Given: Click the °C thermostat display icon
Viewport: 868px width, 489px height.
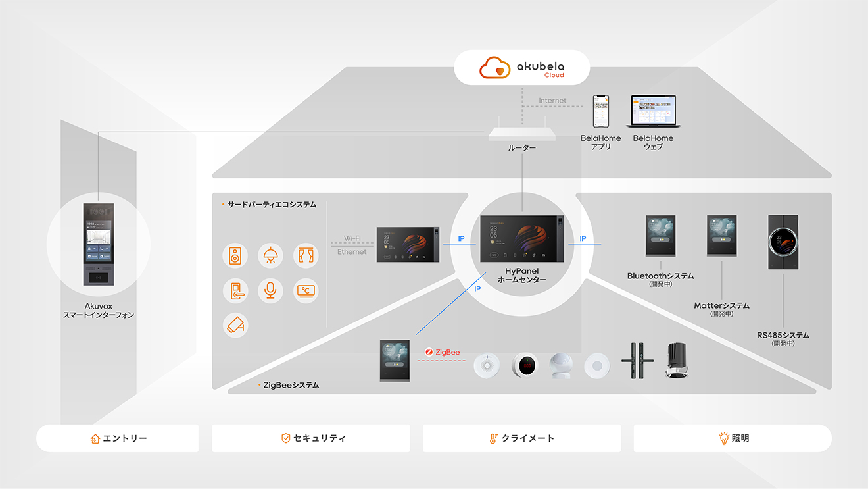Looking at the screenshot, I should (306, 290).
